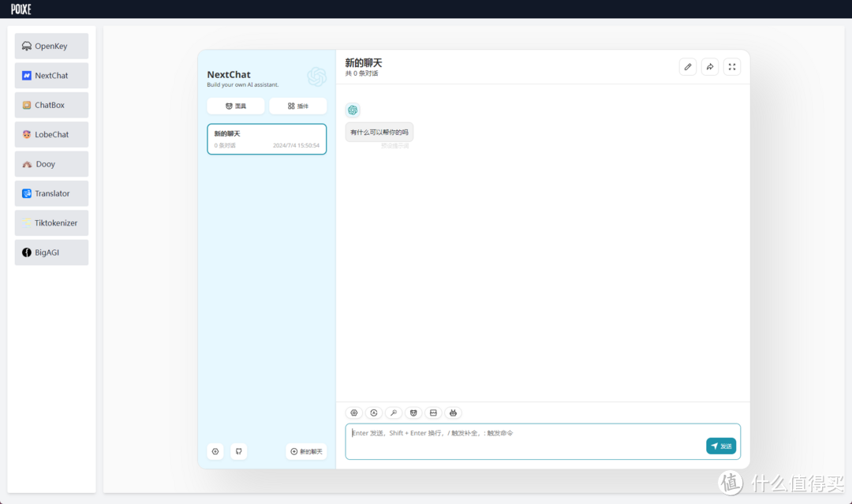This screenshot has height=504, width=852.
Task: Expand chat to fullscreen with the maximize icon
Action: tap(731, 66)
